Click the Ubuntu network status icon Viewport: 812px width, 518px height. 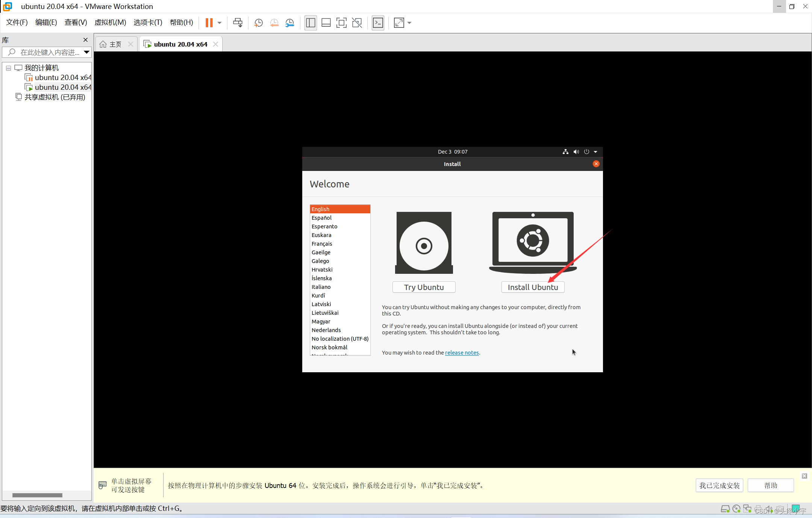click(565, 152)
